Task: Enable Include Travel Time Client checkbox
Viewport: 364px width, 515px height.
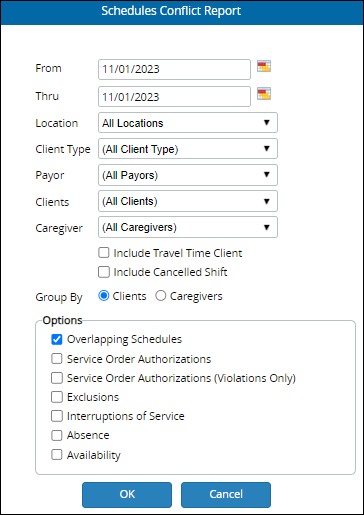Action: (x=104, y=253)
